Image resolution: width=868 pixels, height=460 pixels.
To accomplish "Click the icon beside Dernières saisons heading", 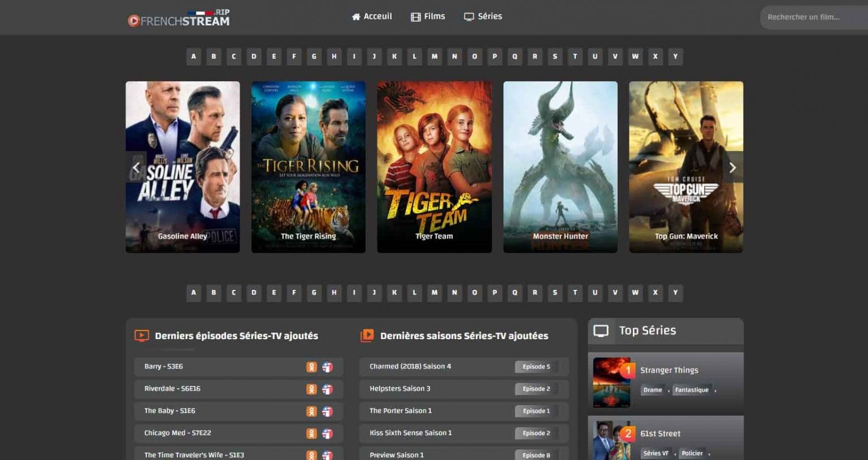I will (x=367, y=336).
